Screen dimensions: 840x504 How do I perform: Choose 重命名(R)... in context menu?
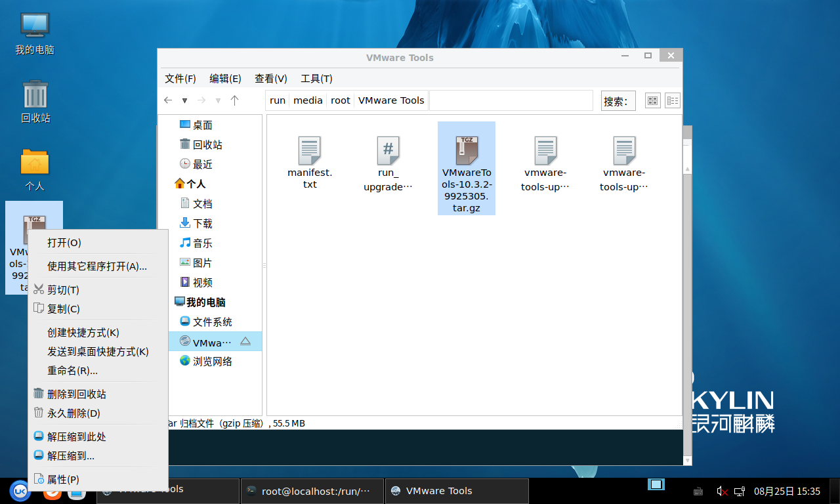pyautogui.click(x=98, y=371)
